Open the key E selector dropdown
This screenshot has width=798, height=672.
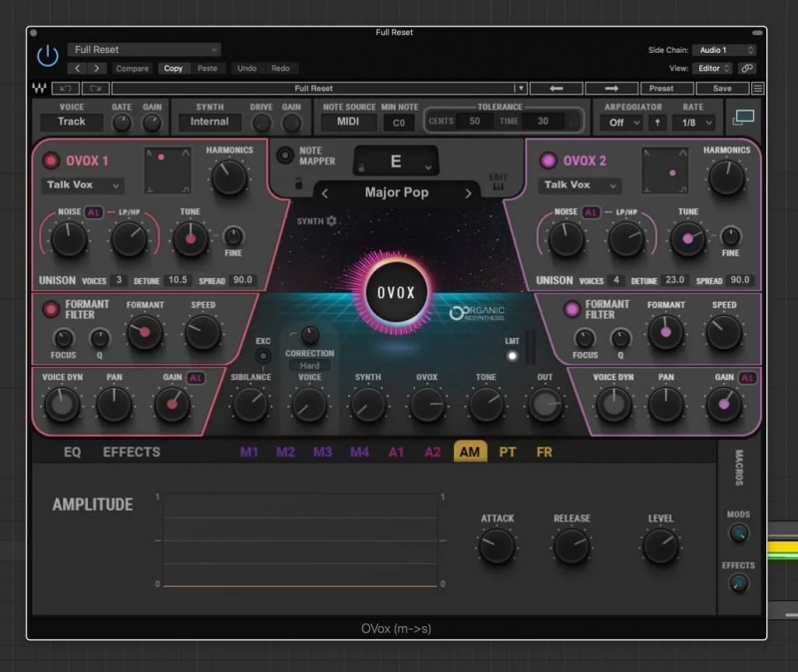[x=396, y=162]
